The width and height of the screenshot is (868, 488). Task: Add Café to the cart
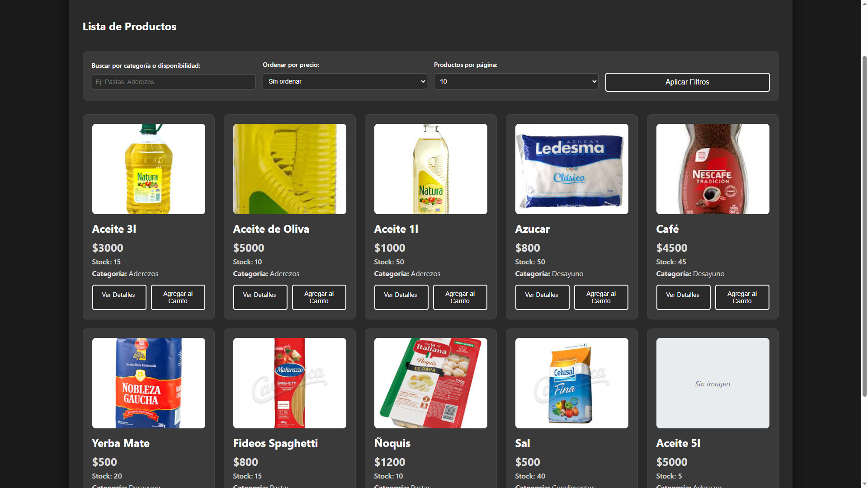pos(742,297)
